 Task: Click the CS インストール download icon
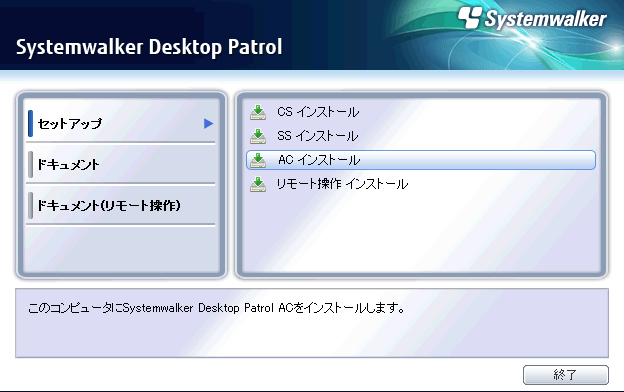click(x=258, y=112)
